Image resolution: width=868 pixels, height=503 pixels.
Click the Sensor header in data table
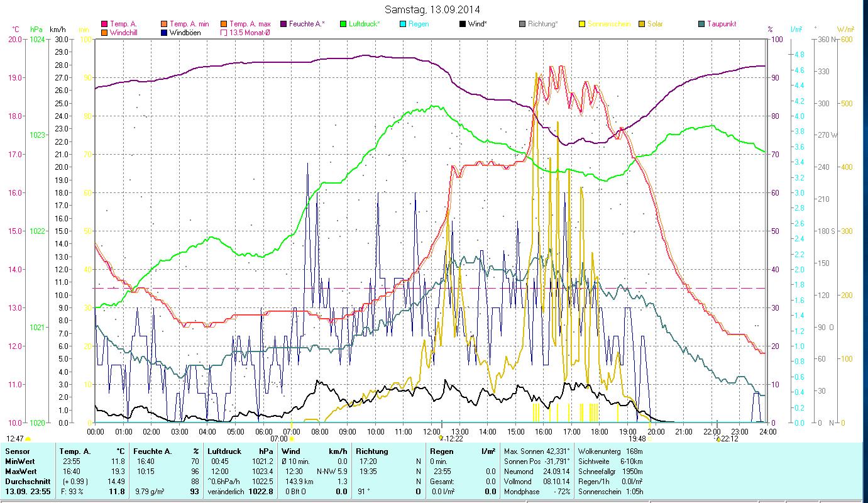coord(17,451)
